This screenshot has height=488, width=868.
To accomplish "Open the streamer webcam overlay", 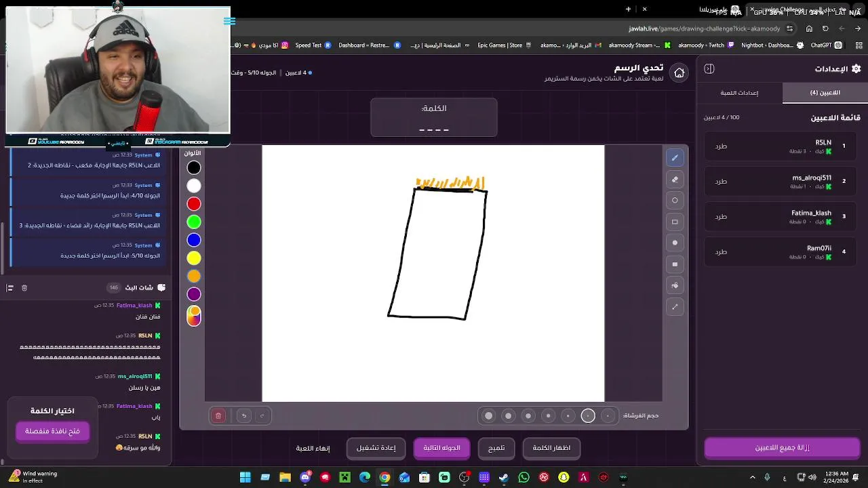I will (x=118, y=70).
